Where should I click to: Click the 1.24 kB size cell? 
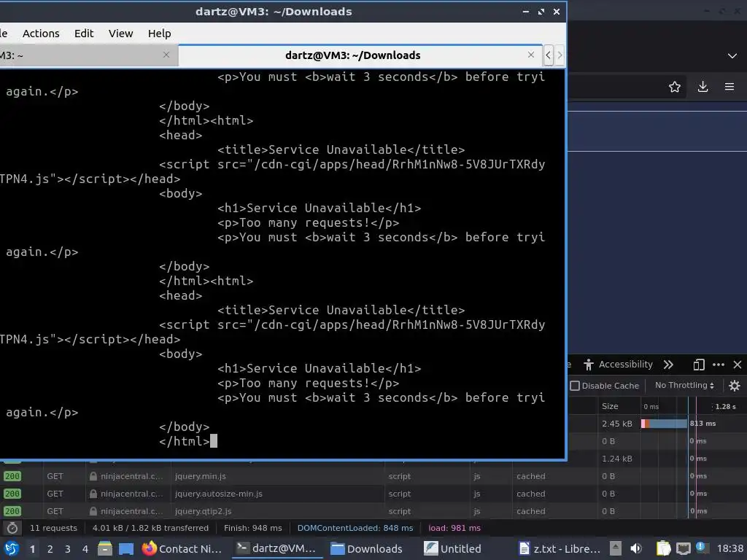pyautogui.click(x=617, y=459)
